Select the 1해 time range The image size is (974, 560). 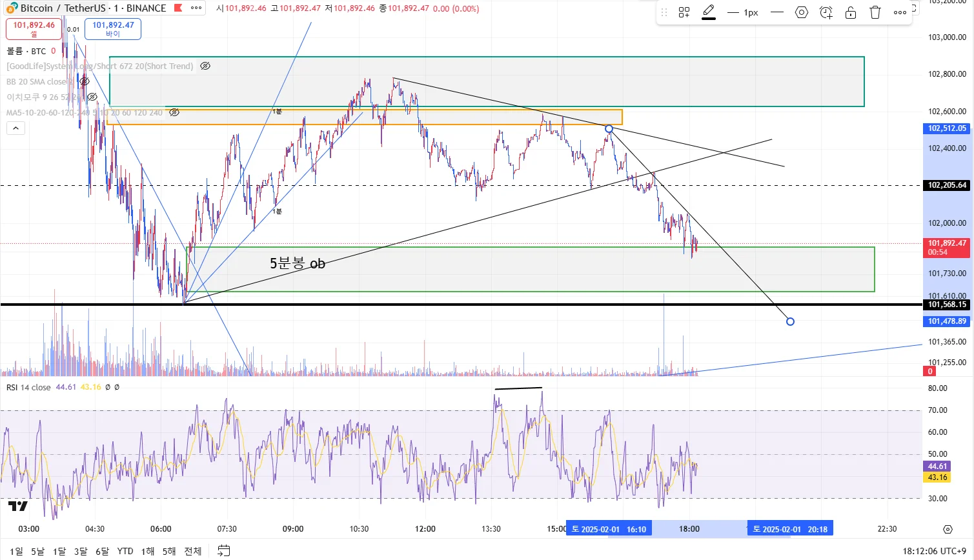click(x=148, y=551)
